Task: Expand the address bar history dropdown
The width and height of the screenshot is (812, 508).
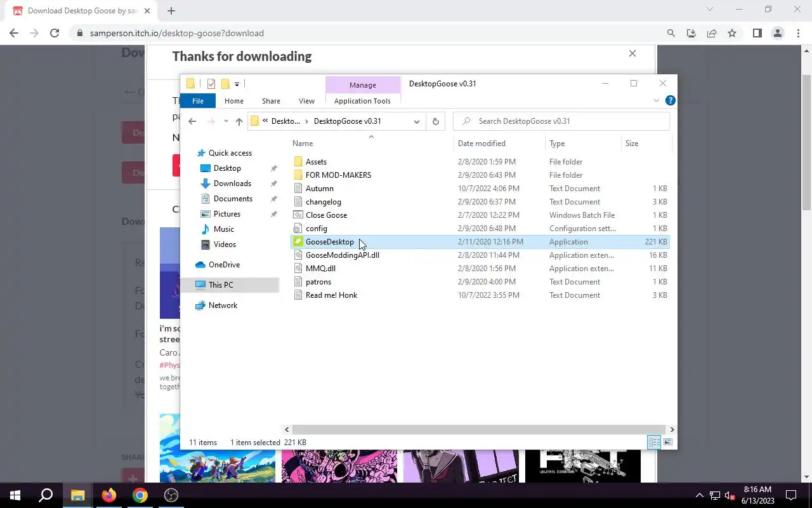Action: [x=416, y=121]
